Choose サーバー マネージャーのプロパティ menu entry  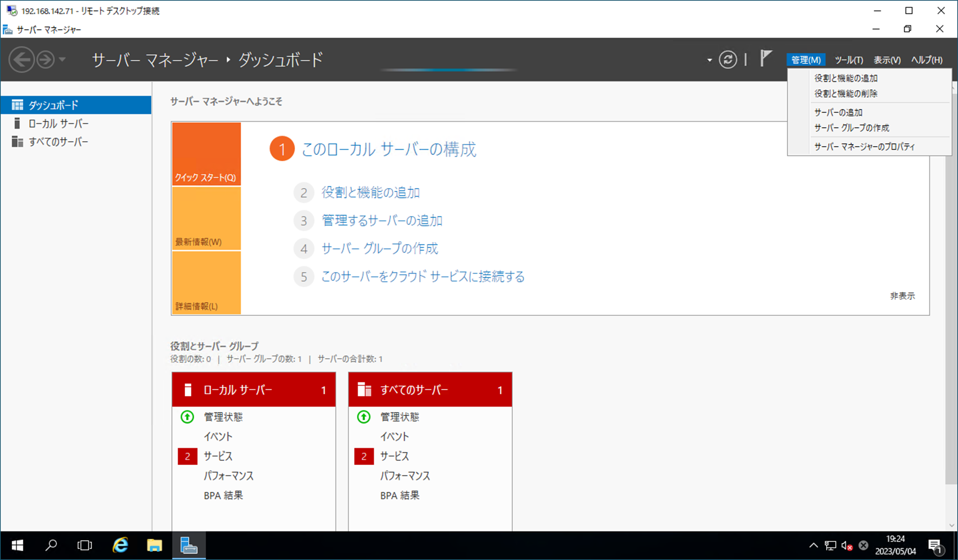point(864,147)
